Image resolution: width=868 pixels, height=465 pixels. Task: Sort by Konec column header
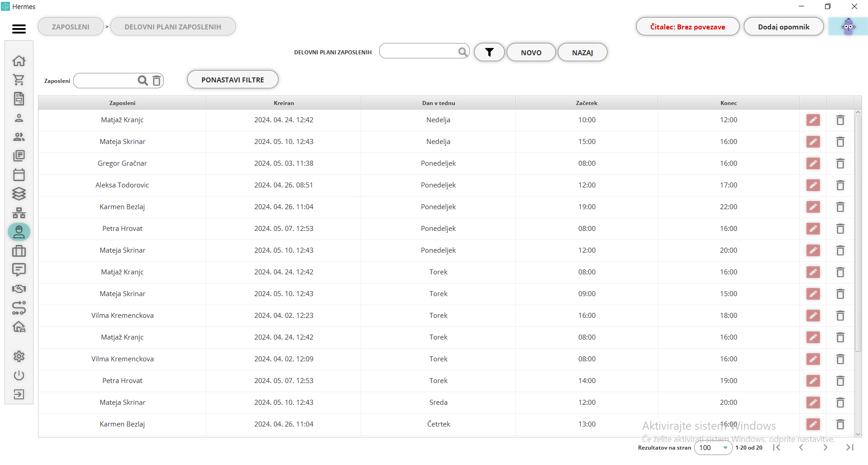point(729,103)
